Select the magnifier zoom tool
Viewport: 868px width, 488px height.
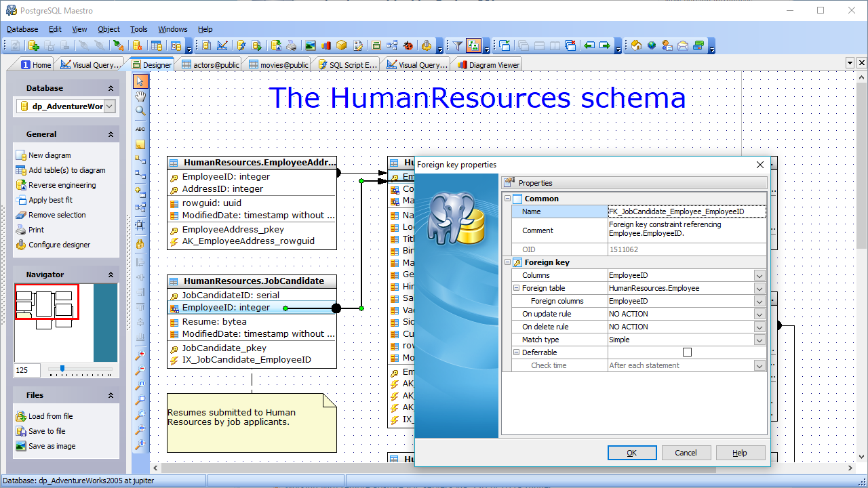coord(140,111)
